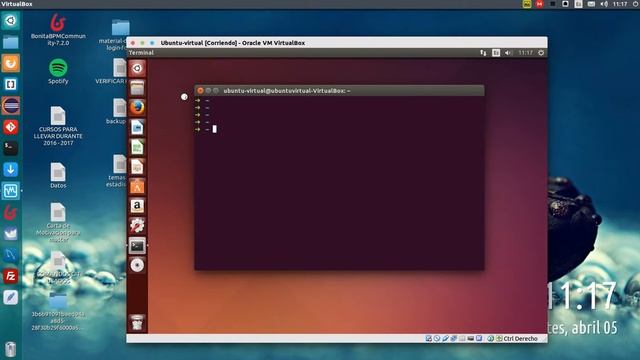
Task: Open host sound volume indicator
Action: coord(604,4)
